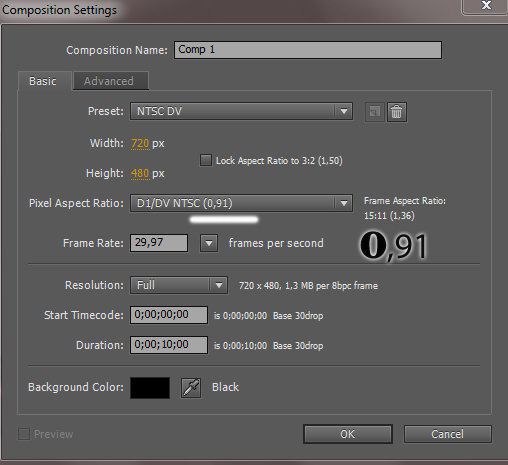Click the Height value 480

[140, 173]
